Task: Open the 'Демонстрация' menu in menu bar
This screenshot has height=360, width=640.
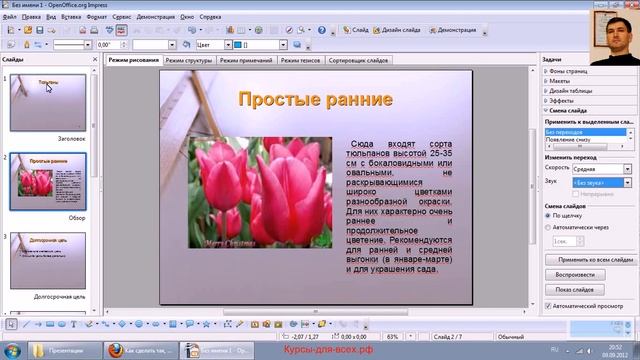Action: point(156,17)
